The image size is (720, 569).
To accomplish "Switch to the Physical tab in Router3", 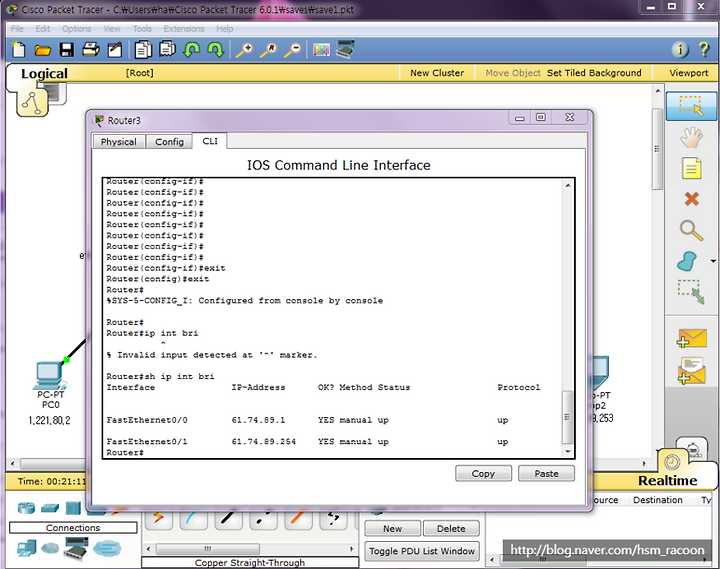I will click(118, 141).
